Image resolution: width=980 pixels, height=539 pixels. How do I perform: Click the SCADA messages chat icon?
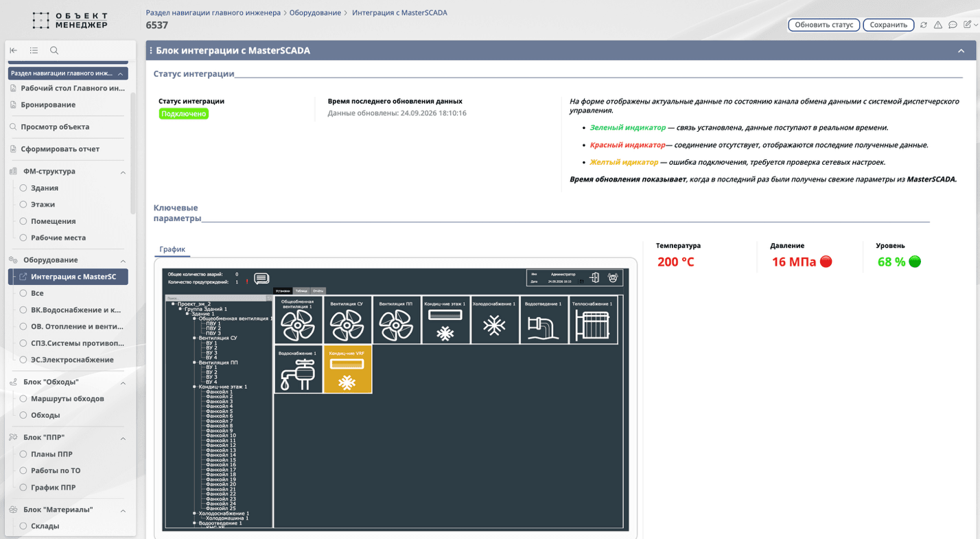(x=261, y=278)
